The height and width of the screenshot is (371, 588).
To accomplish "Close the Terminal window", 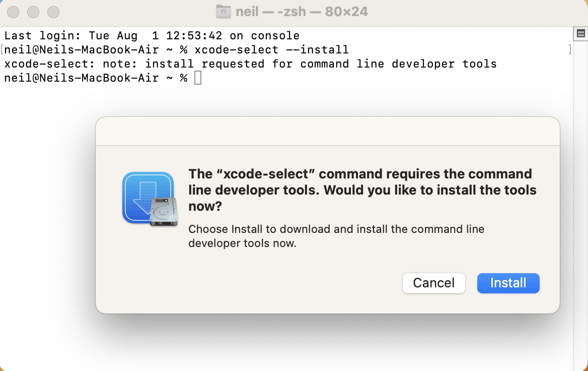I will [14, 12].
